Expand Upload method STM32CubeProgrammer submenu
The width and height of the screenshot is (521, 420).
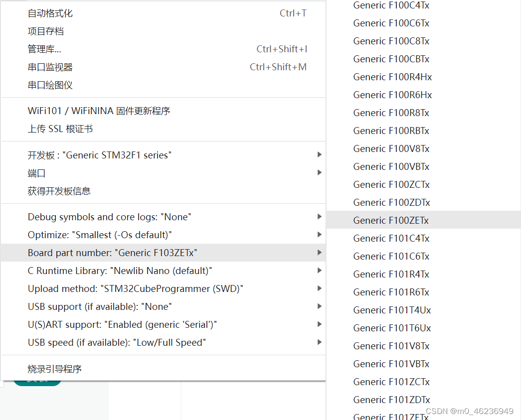click(x=163, y=288)
